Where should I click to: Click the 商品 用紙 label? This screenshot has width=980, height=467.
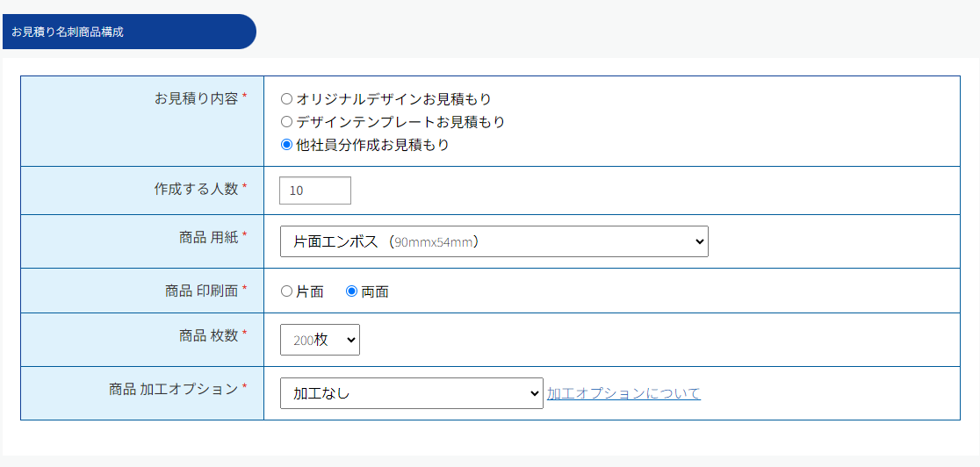pyautogui.click(x=209, y=238)
